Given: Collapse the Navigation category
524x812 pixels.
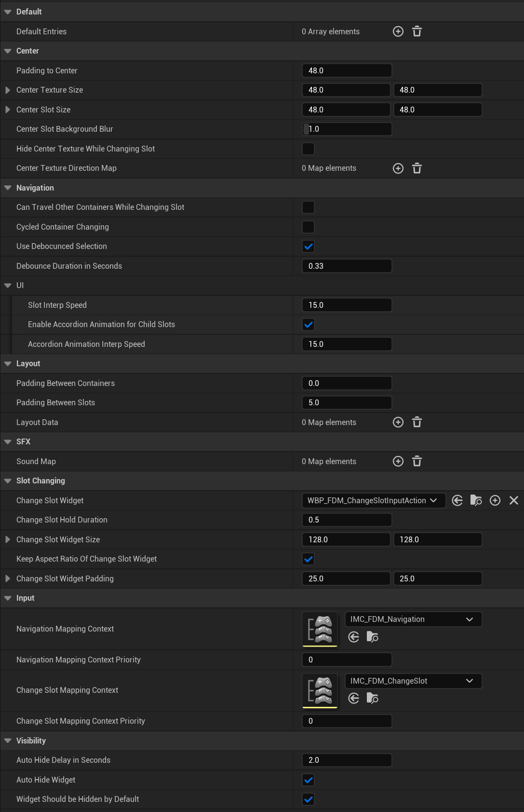Looking at the screenshot, I should 8,188.
